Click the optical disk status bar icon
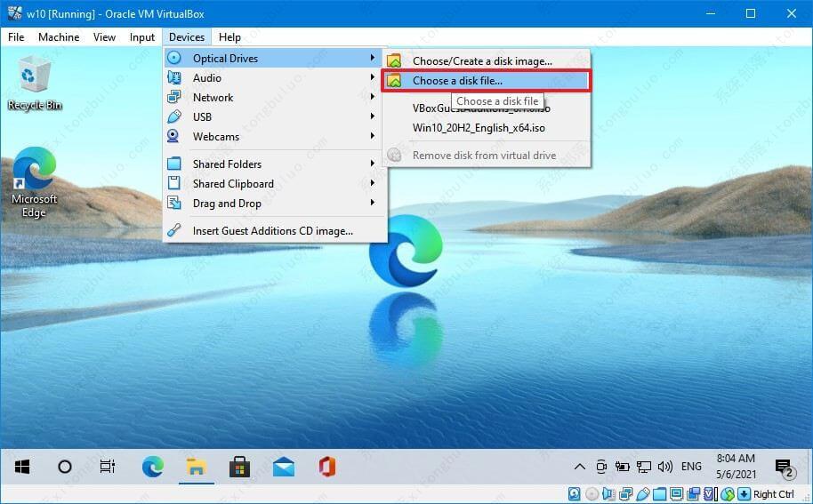The width and height of the screenshot is (813, 504). [592, 494]
